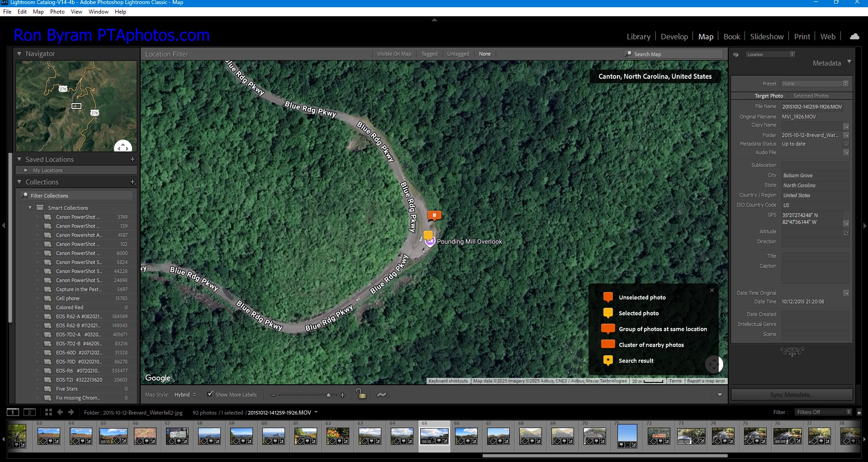868x462 pixels.
Task: Click the Search Map magnifier icon
Action: click(629, 53)
